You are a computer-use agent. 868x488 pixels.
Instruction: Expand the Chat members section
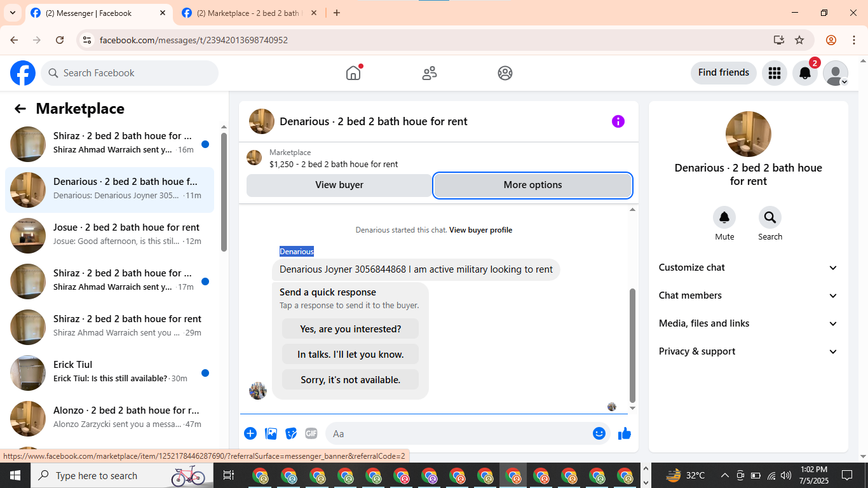click(749, 295)
